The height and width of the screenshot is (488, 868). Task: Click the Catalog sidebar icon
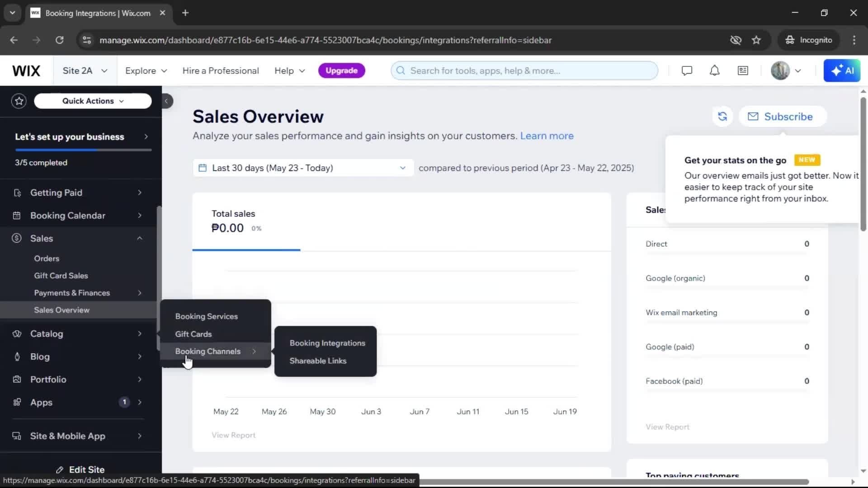coord(17,334)
